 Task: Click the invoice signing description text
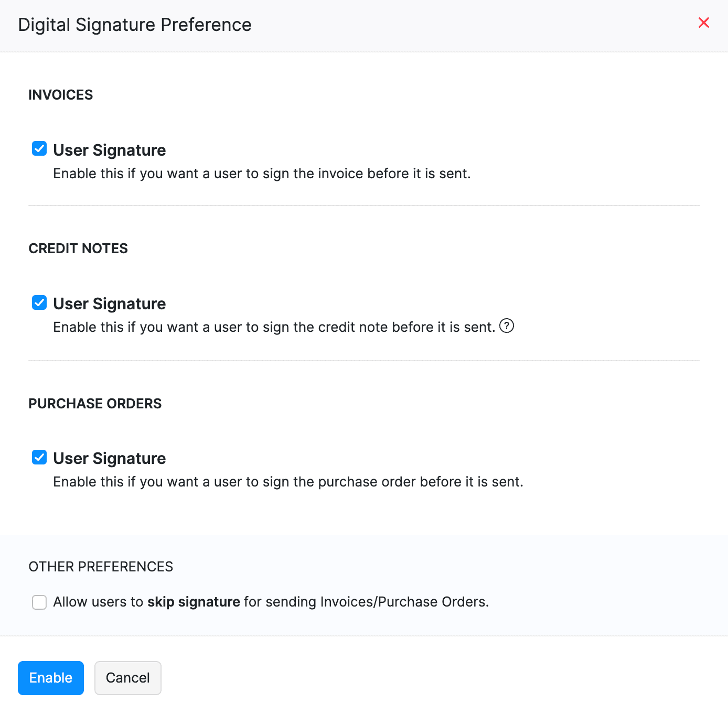pyautogui.click(x=261, y=174)
